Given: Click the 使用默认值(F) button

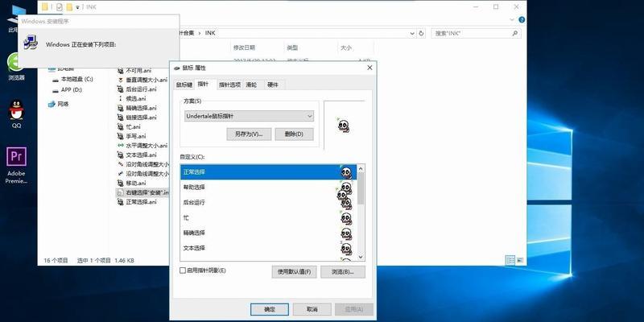Looking at the screenshot, I should tap(294, 272).
